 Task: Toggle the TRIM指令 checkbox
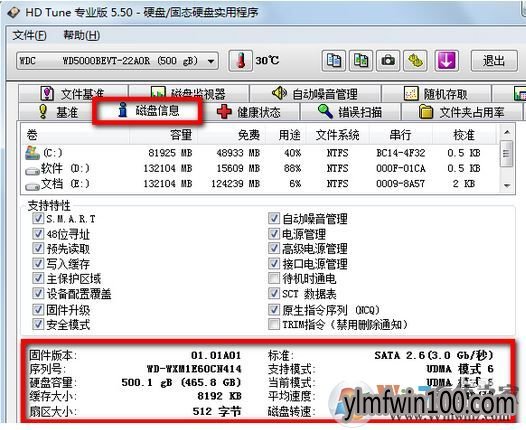274,324
